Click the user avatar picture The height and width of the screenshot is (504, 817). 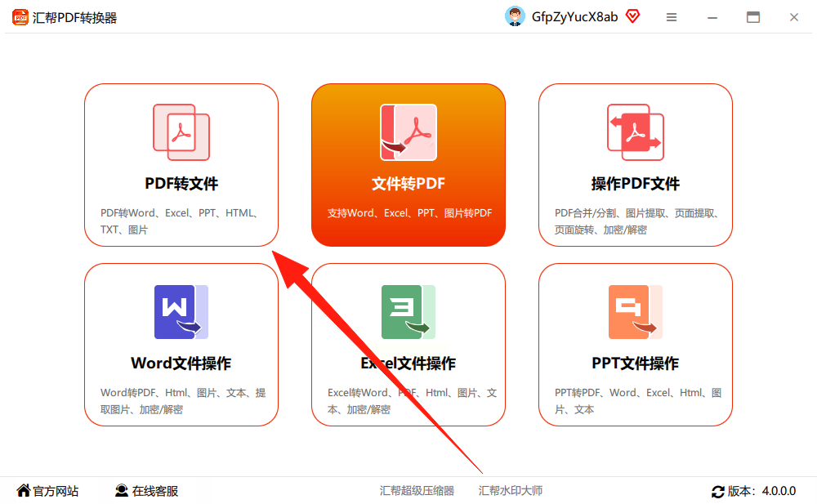pyautogui.click(x=515, y=16)
